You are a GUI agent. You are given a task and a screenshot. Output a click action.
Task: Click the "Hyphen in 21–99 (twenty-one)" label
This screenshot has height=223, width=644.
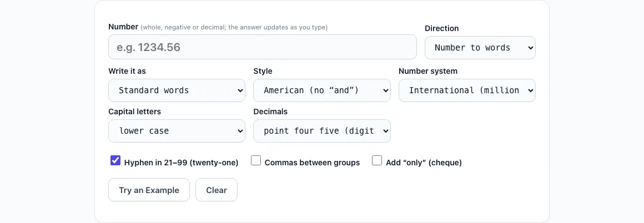[x=181, y=163]
